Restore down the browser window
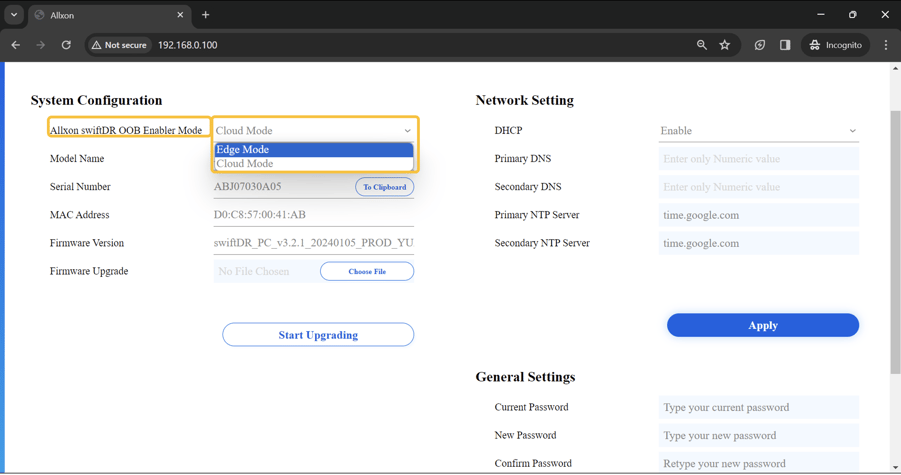 click(853, 15)
